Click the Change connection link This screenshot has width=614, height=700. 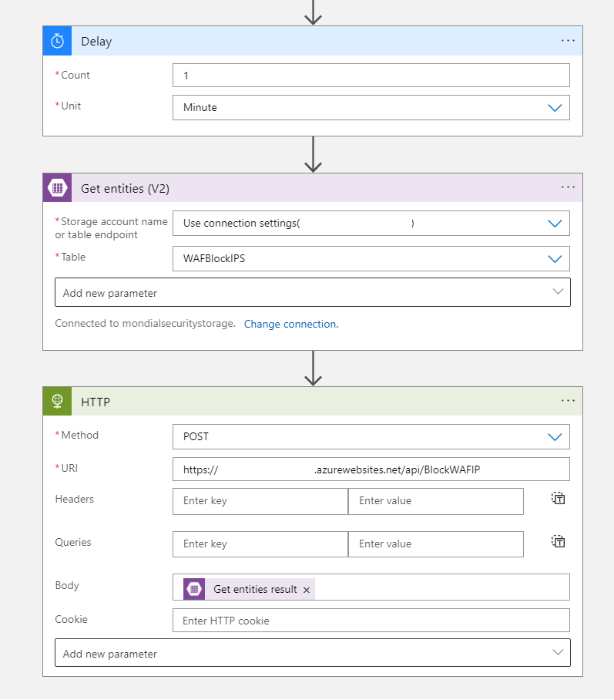tap(291, 325)
